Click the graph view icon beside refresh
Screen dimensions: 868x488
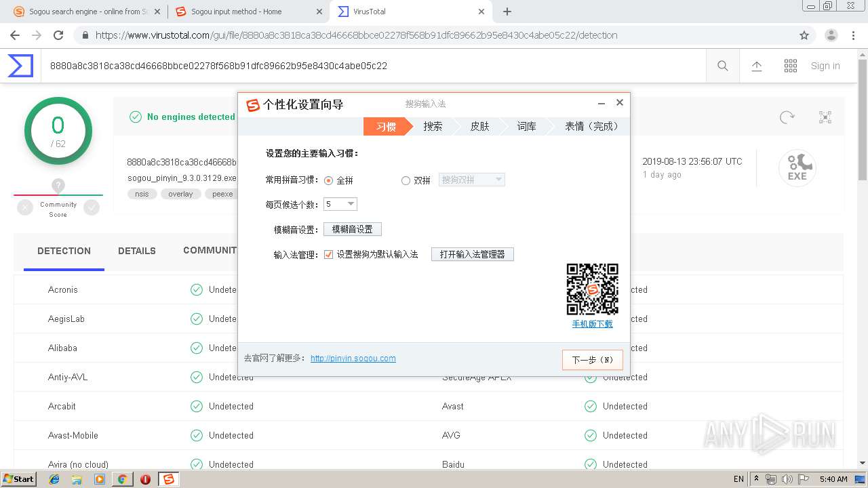(x=825, y=117)
